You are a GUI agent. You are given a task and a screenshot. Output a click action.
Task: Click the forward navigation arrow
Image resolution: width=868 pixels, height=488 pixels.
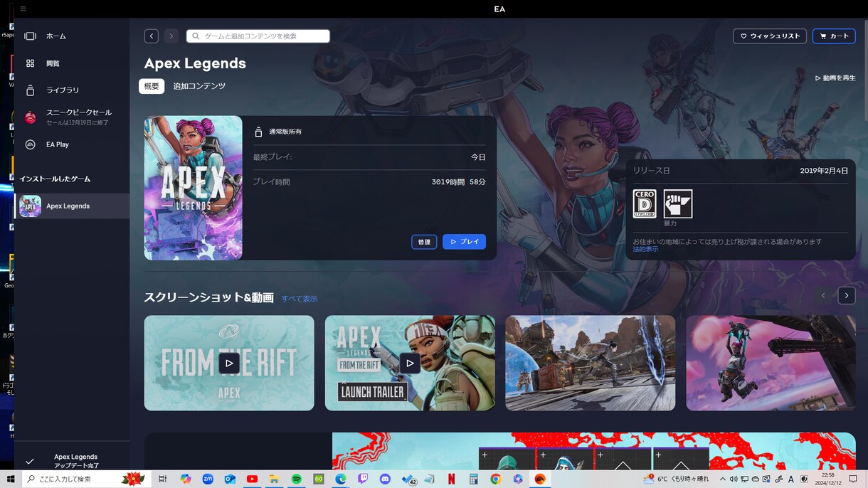[171, 36]
